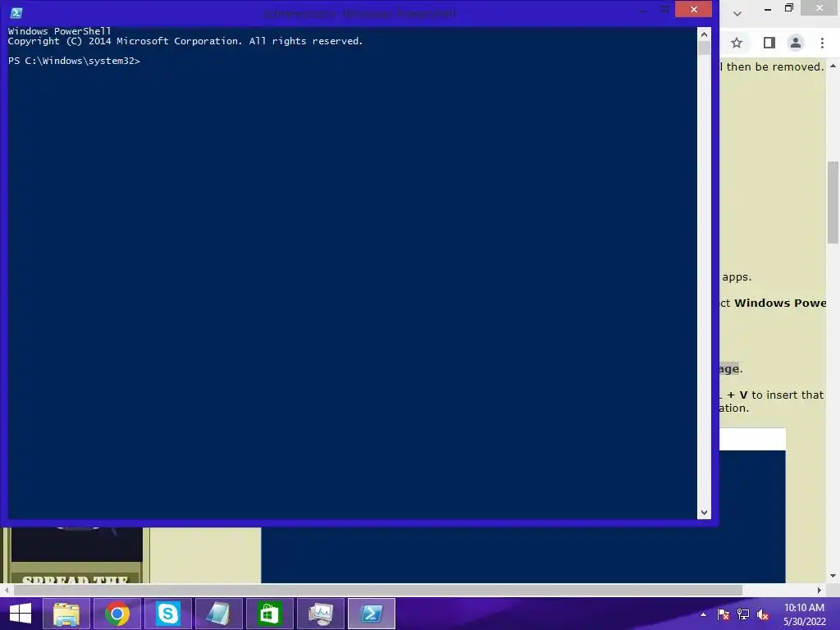Click the PowerShell window title bar icon
The image size is (840, 630).
tap(16, 13)
